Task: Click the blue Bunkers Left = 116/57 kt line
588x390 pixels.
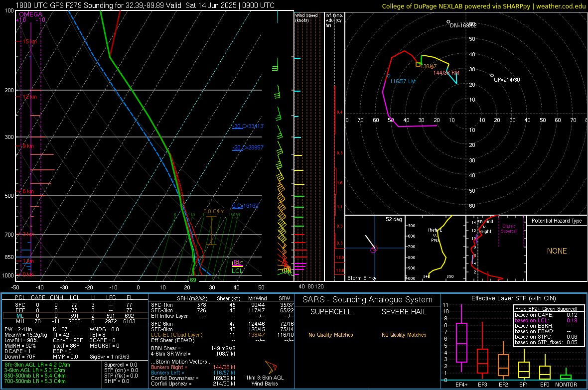Action: coord(193,373)
